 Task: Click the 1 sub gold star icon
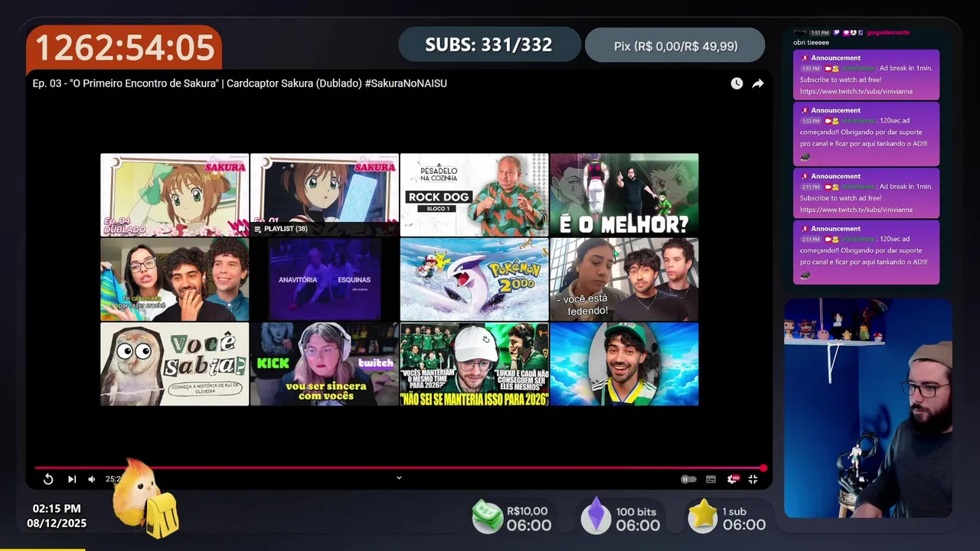702,515
